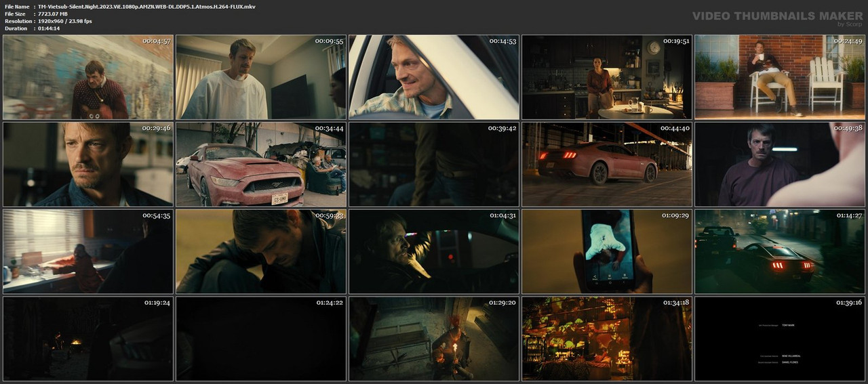This screenshot has width=868, height=384.
Task: Open the thumbnail stamped 00:49:38
Action: point(780,165)
